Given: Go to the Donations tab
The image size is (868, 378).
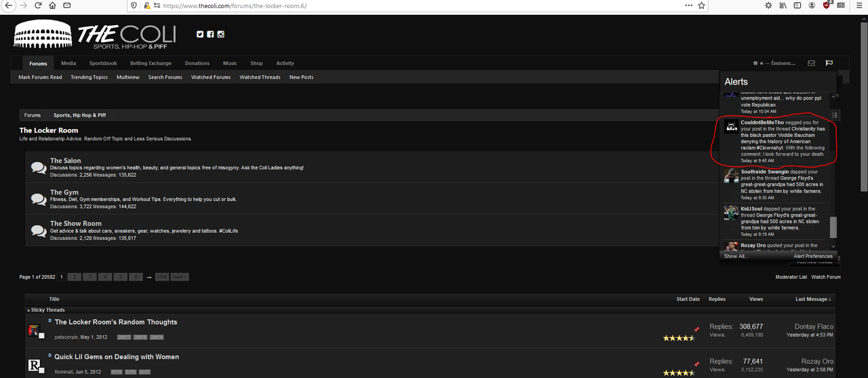Looking at the screenshot, I should (197, 63).
